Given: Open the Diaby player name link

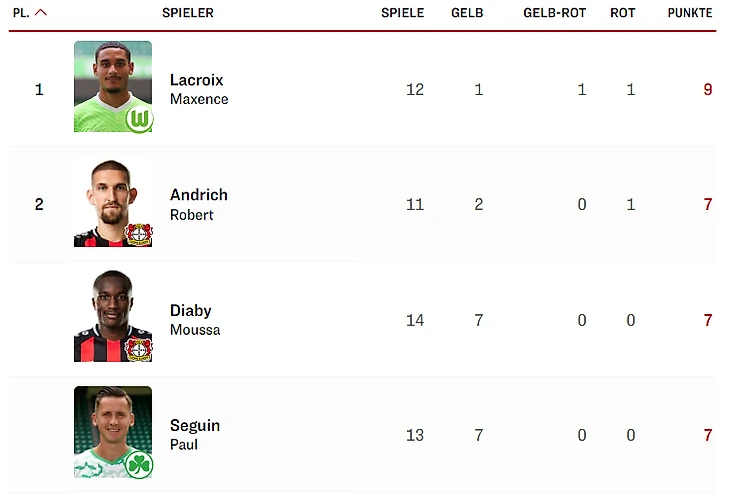Looking at the screenshot, I should tap(190, 311).
